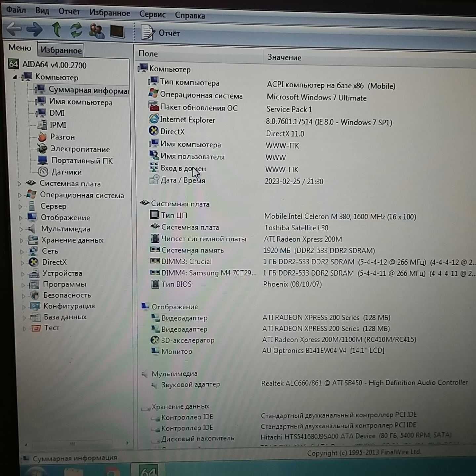Viewport: 476px width, 476px height.
Task: Expand the Хранение данных tree node
Action: click(x=21, y=241)
